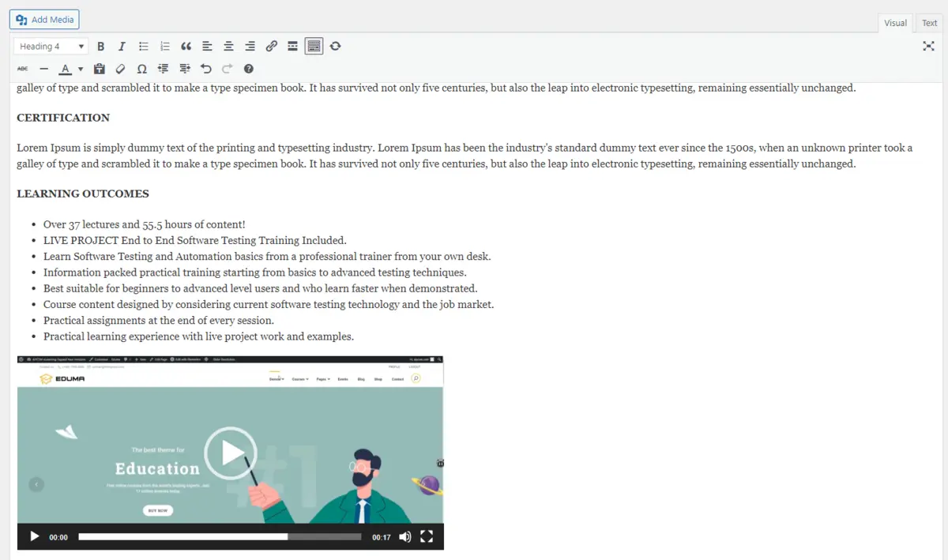The image size is (948, 560).
Task: Insert or edit link
Action: tap(271, 47)
